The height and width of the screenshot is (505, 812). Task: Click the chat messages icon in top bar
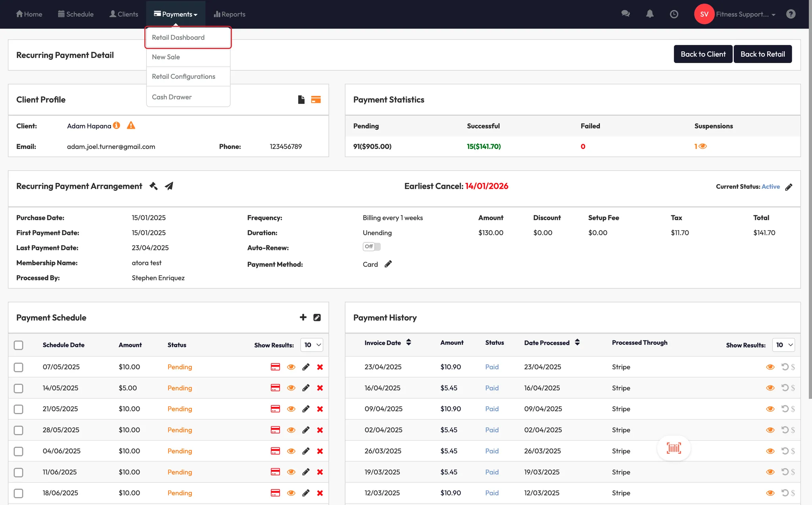(625, 14)
